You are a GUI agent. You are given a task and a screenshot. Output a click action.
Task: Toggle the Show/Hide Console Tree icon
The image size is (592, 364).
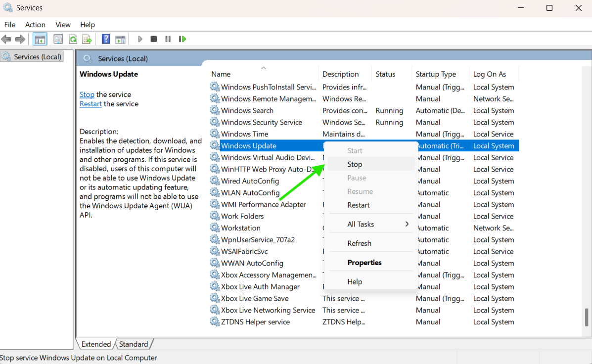point(40,39)
